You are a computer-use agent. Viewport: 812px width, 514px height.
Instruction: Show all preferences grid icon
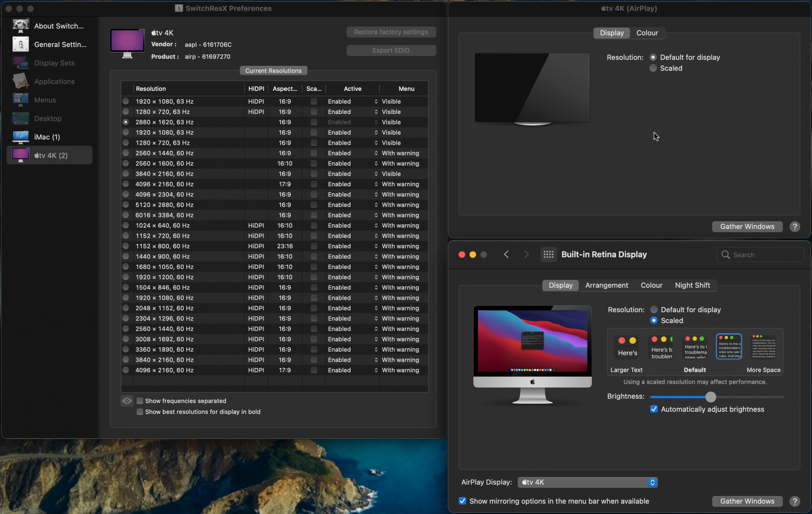[548, 254]
